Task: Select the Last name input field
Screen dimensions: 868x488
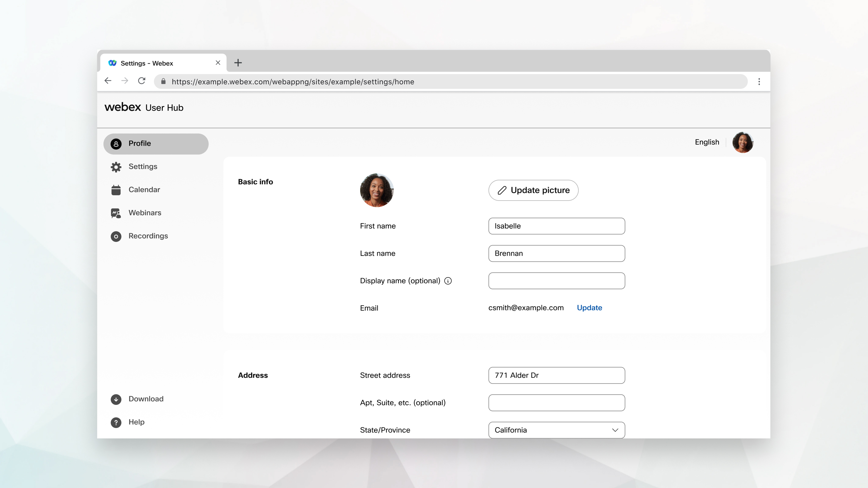Action: [557, 253]
